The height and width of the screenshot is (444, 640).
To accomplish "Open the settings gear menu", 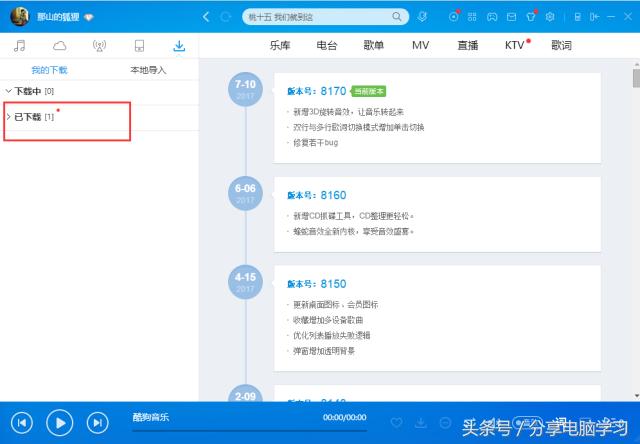I will [x=550, y=17].
